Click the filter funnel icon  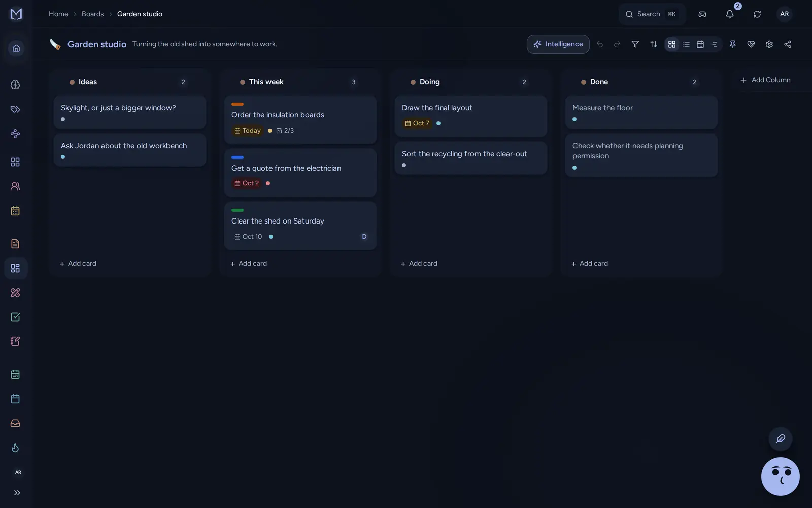coord(635,44)
